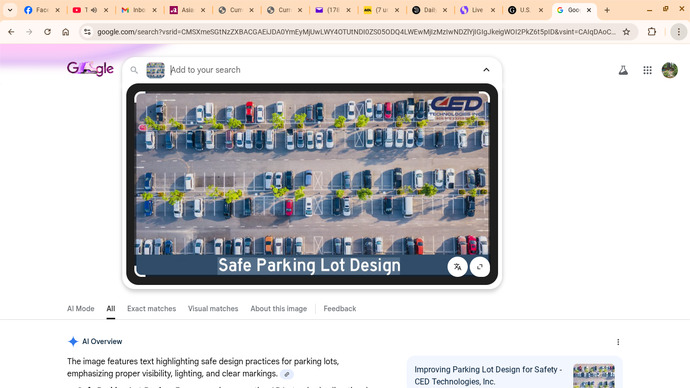Click the source link chip icon
Viewport: 690px width, 388px height.
tap(286, 374)
